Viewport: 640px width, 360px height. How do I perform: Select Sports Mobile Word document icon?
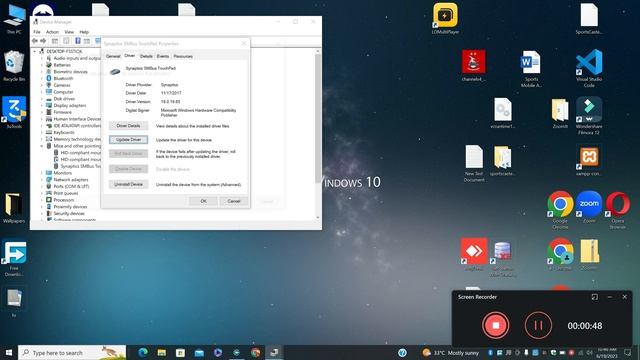point(531,69)
